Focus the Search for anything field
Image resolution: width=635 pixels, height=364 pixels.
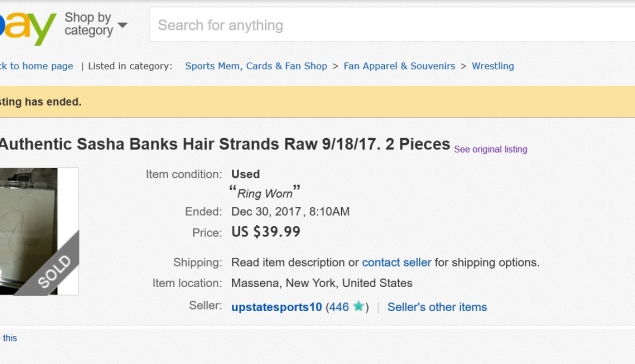pyautogui.click(x=392, y=25)
